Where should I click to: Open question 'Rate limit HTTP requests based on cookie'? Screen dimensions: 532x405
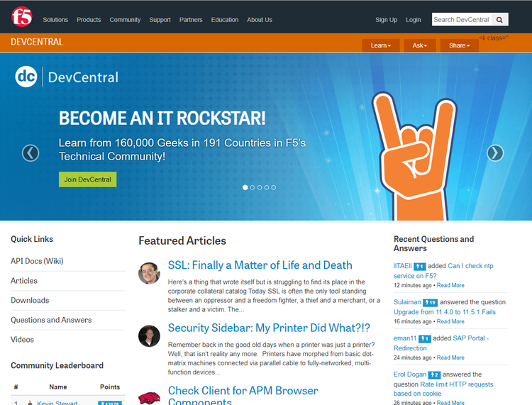pos(443,389)
